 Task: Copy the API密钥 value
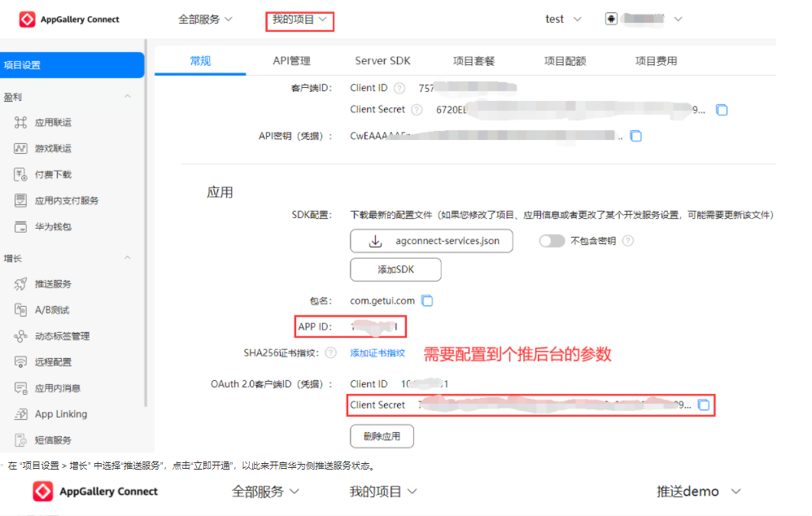point(636,136)
